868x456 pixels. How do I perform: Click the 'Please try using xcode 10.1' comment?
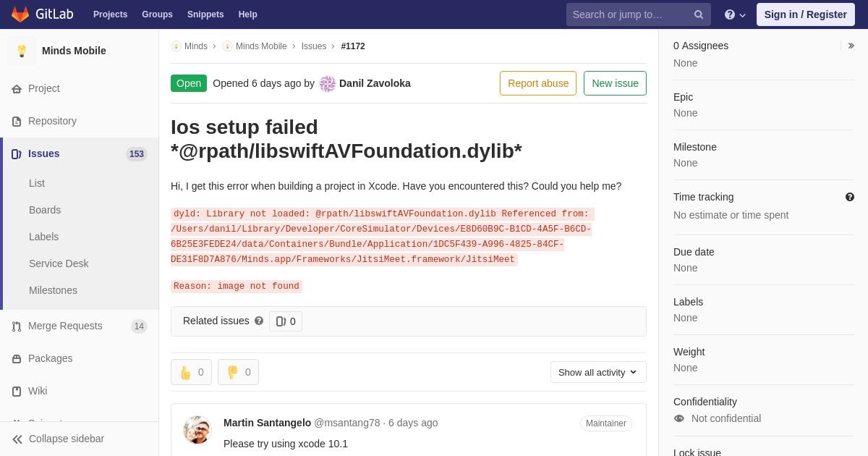pyautogui.click(x=286, y=444)
